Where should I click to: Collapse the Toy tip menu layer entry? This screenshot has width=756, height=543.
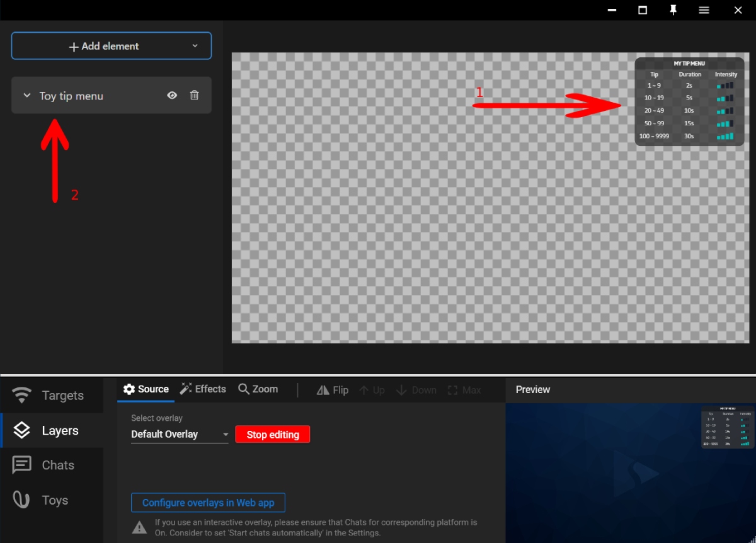(26, 95)
